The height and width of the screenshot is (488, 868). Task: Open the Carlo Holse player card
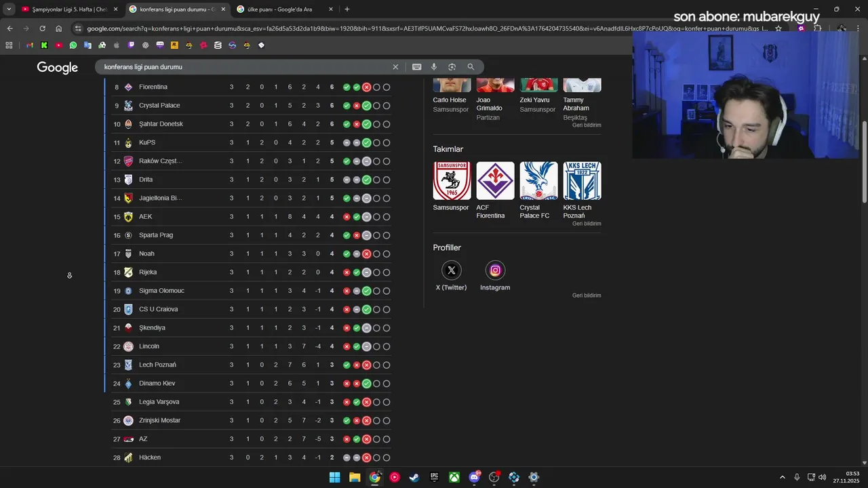pyautogui.click(x=452, y=96)
